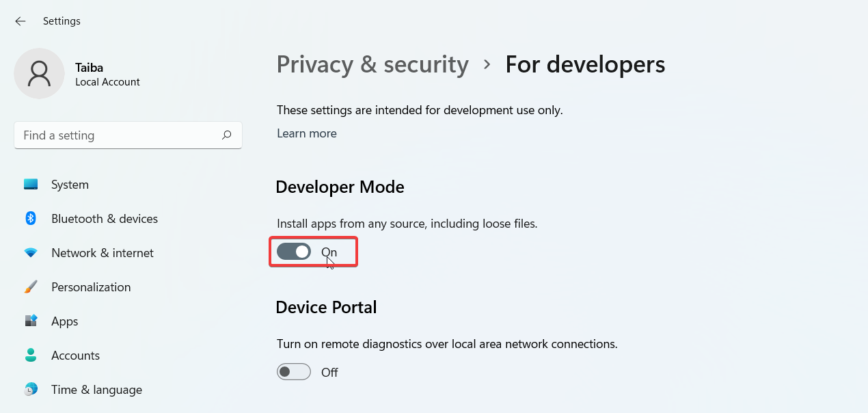Select the Settings title in the header
Viewport: 868px width, 413px height.
pyautogui.click(x=62, y=21)
